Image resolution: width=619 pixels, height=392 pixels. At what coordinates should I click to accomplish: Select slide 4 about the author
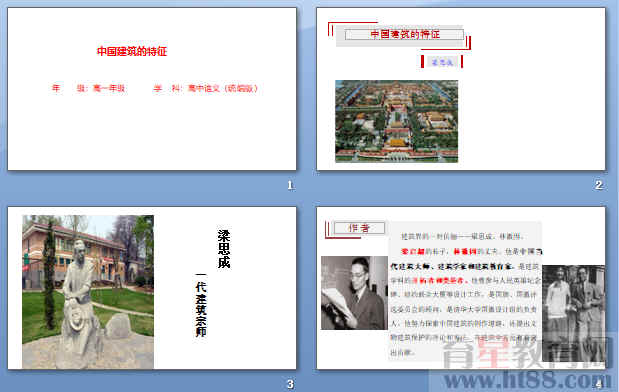pyautogui.click(x=461, y=288)
